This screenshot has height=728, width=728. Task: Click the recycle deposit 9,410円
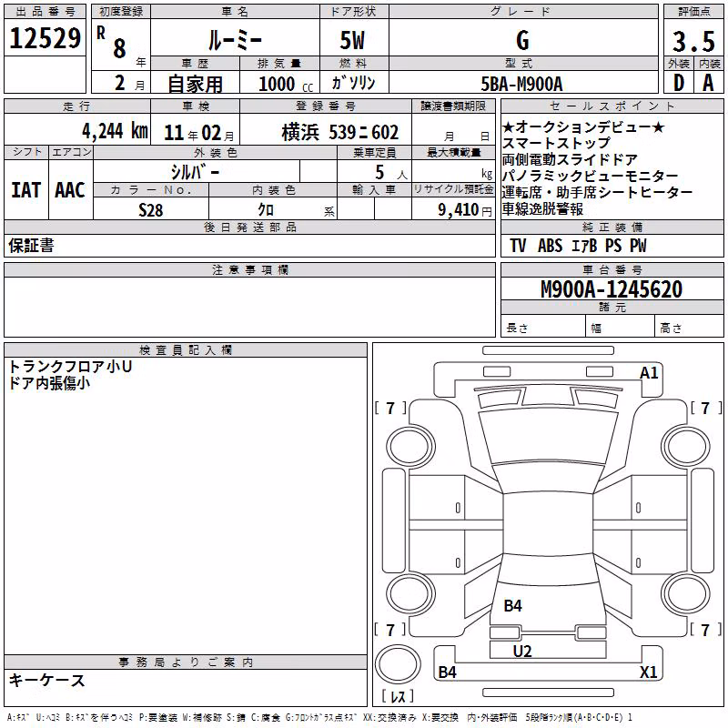coord(465,209)
